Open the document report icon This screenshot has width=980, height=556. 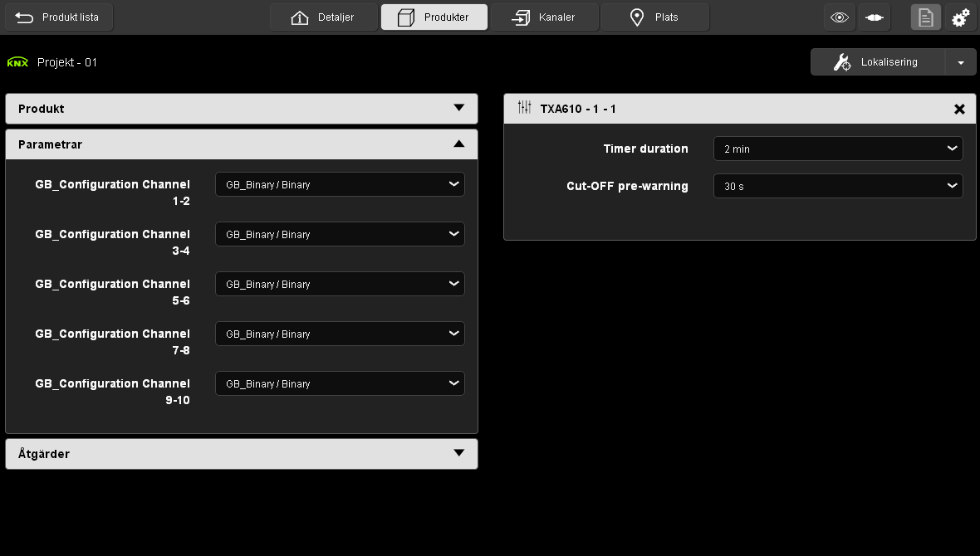[x=926, y=17]
